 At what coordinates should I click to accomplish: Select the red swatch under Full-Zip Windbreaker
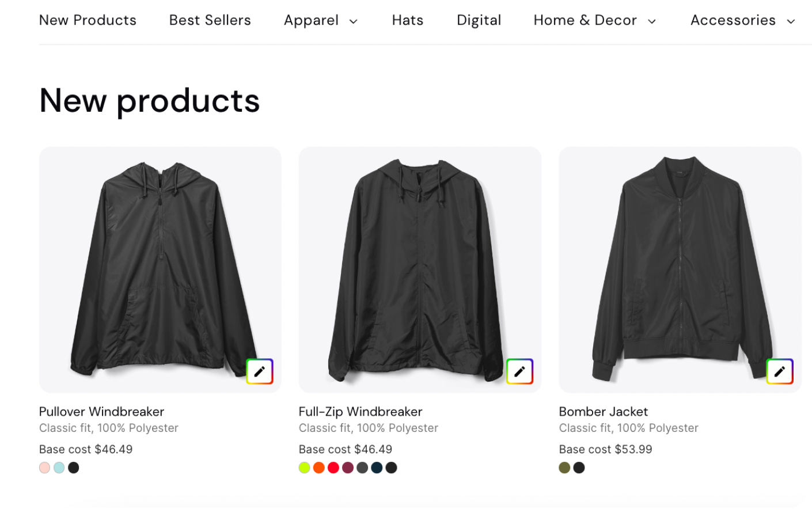click(x=333, y=468)
